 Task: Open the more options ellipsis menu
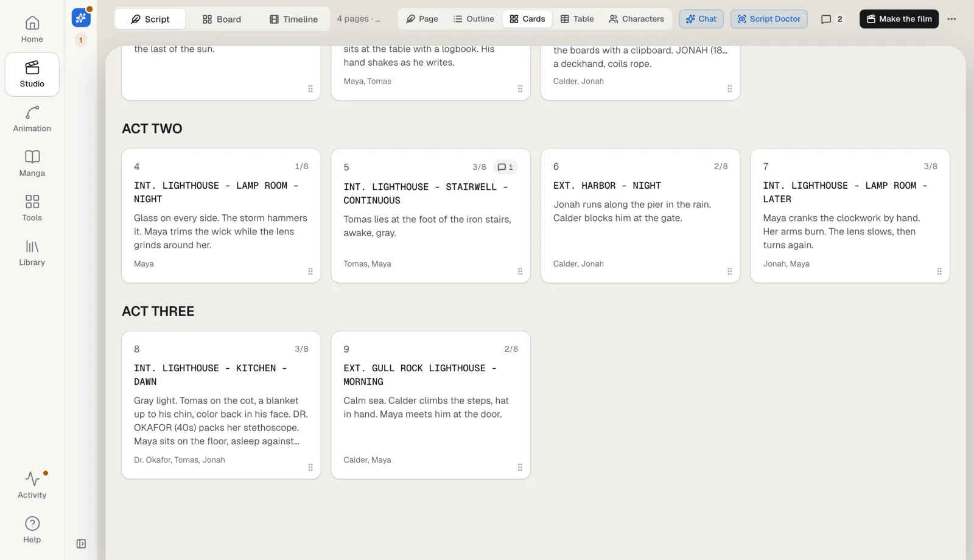[951, 19]
